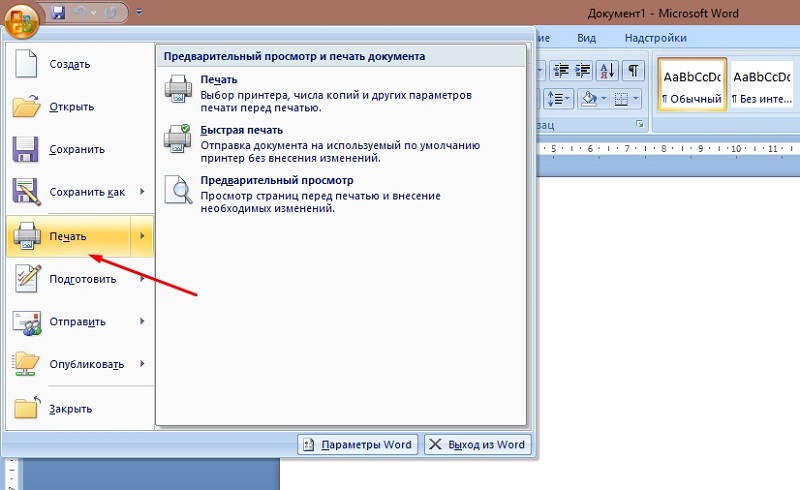Choose Открыть from the Office menu

[71, 107]
